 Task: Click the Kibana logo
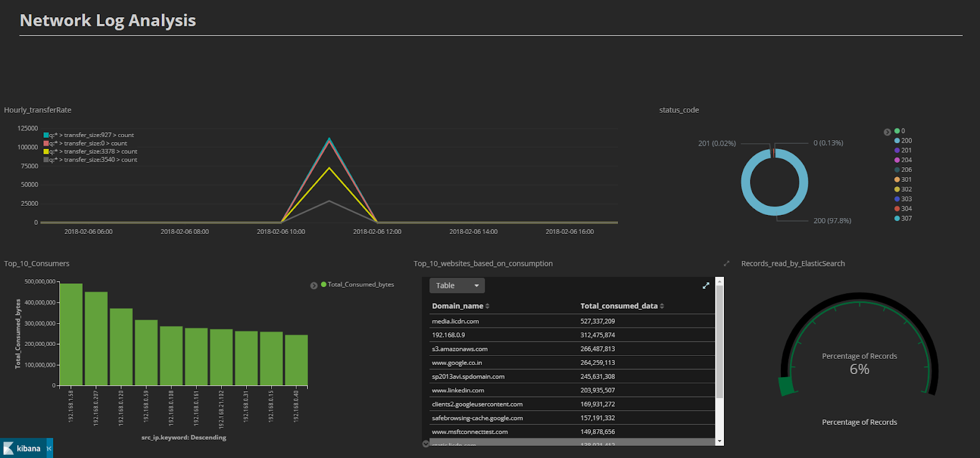pos(23,448)
